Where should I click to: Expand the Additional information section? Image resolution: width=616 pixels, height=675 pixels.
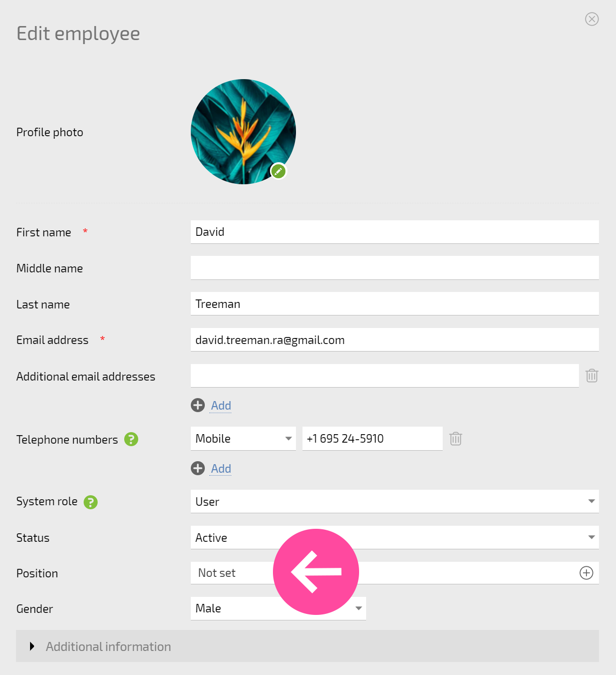(x=307, y=646)
